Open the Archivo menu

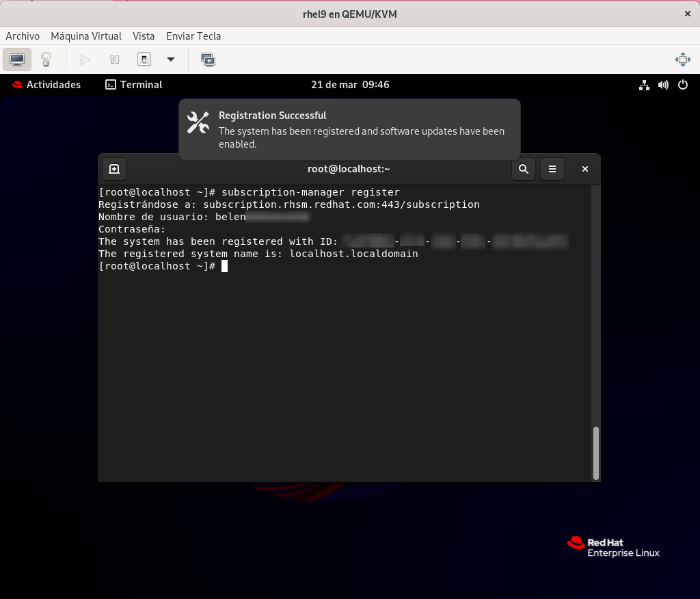pos(23,36)
